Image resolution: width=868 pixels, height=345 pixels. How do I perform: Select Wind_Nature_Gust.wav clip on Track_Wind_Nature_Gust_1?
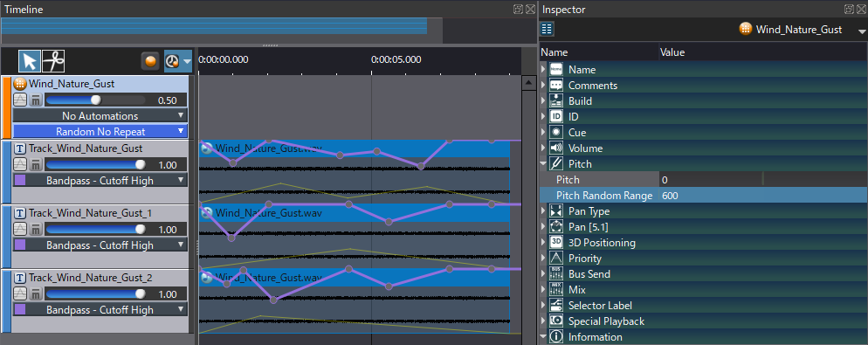355,213
